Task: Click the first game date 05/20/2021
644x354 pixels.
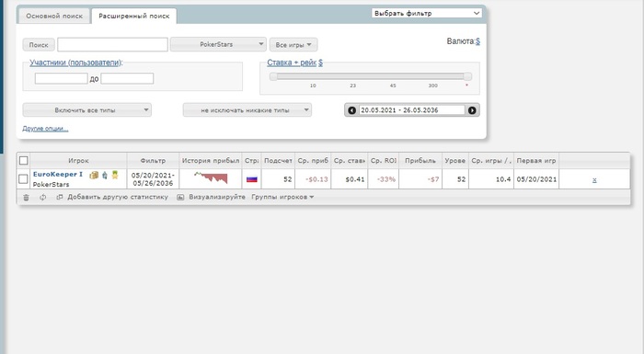Action: coord(536,179)
